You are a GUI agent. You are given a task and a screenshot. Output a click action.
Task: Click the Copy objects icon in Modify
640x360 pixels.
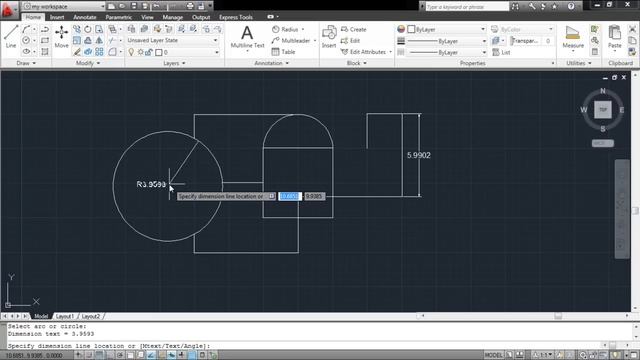tap(77, 29)
